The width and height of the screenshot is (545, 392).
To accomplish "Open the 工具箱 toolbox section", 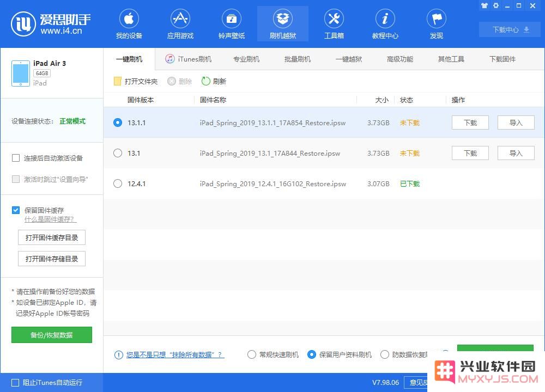I will [x=334, y=23].
